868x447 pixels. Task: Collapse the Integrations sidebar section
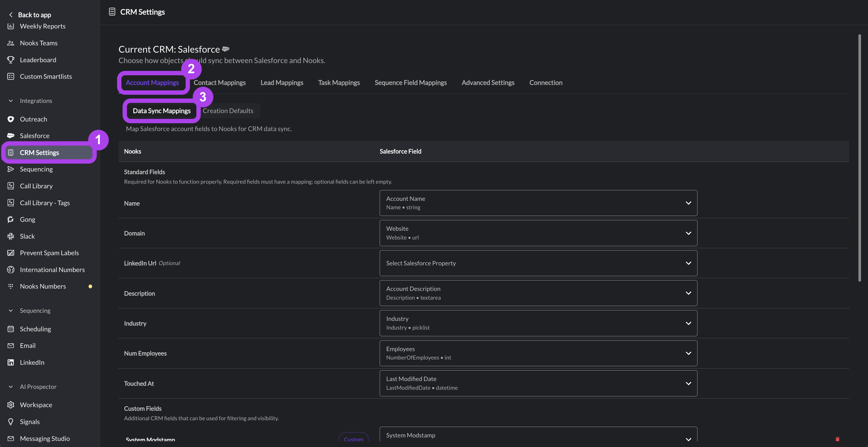coord(11,101)
